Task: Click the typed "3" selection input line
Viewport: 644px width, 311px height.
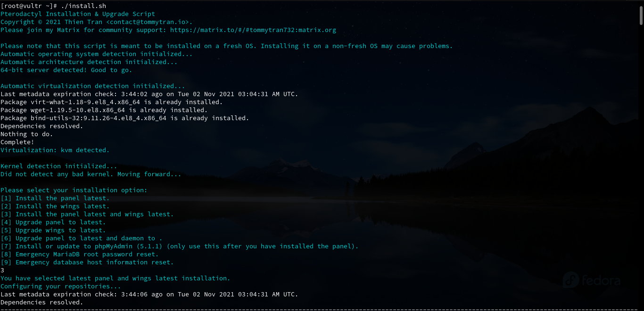Action: [x=2, y=270]
